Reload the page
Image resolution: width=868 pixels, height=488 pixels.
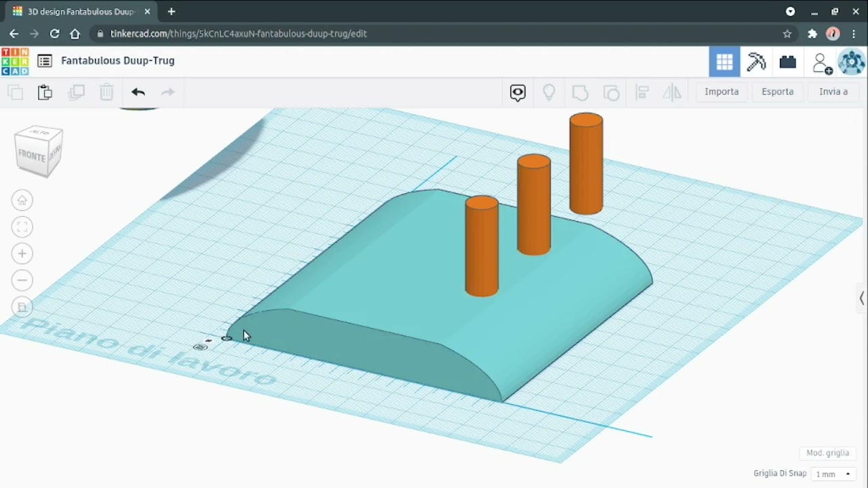point(55,33)
